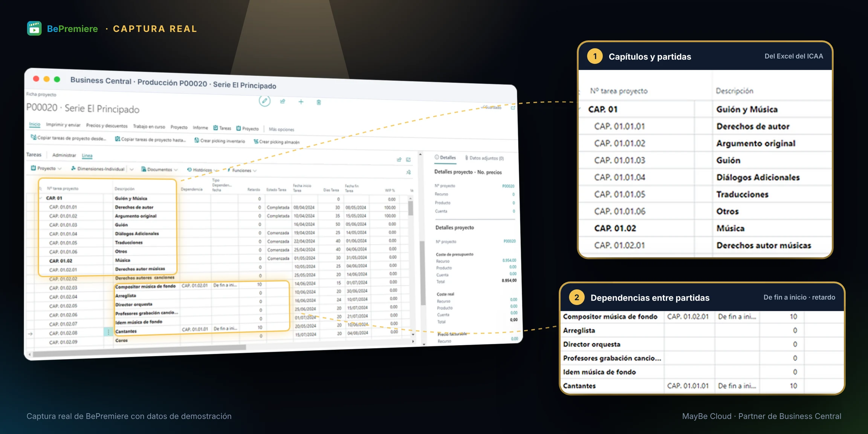Click the pencil edit icon on project card
This screenshot has width=868, height=434.
coord(264,101)
